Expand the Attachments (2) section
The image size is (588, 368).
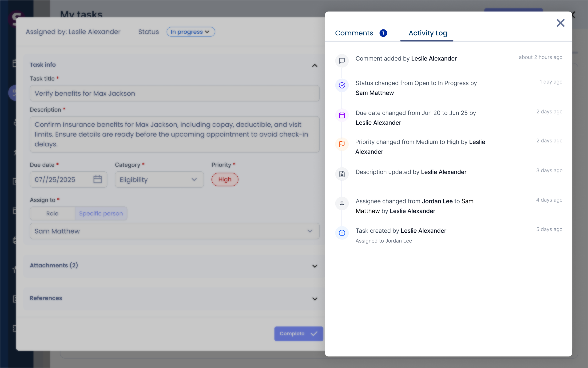coord(315,266)
